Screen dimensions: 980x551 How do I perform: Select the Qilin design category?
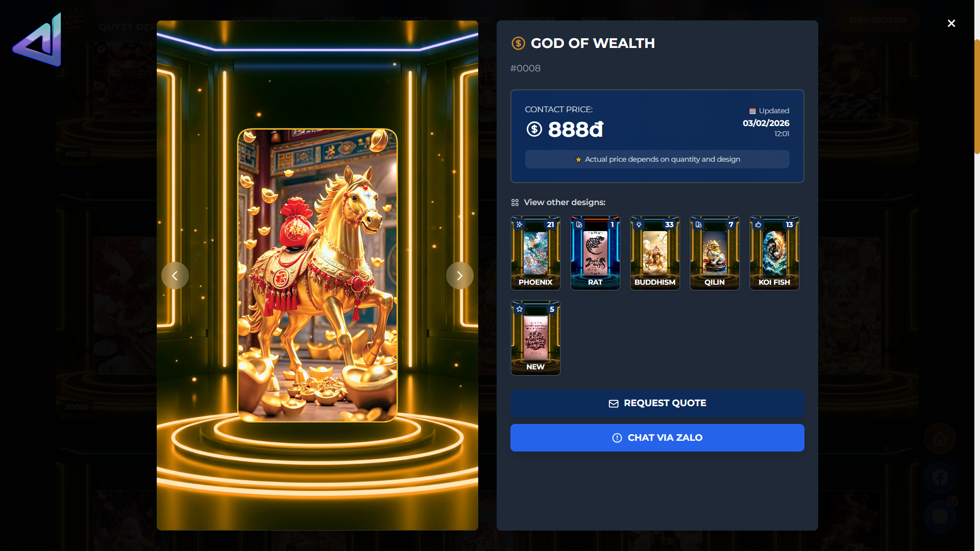[x=715, y=253]
